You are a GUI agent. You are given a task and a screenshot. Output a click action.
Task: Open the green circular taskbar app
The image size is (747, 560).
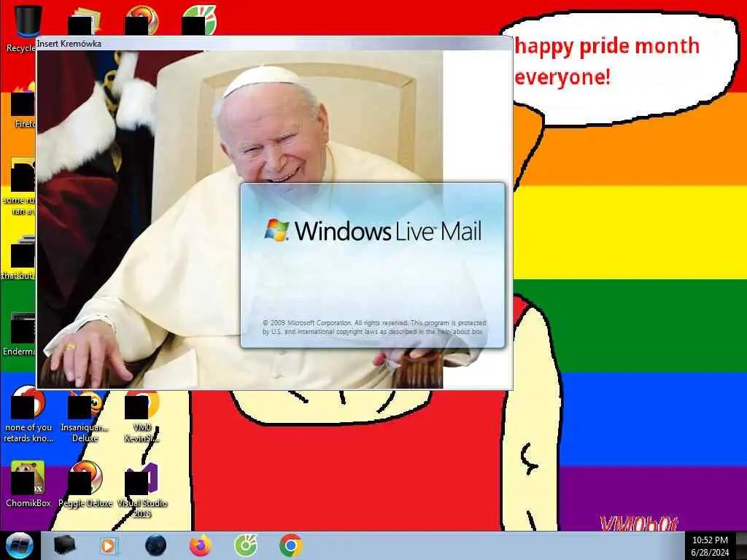tap(246, 545)
